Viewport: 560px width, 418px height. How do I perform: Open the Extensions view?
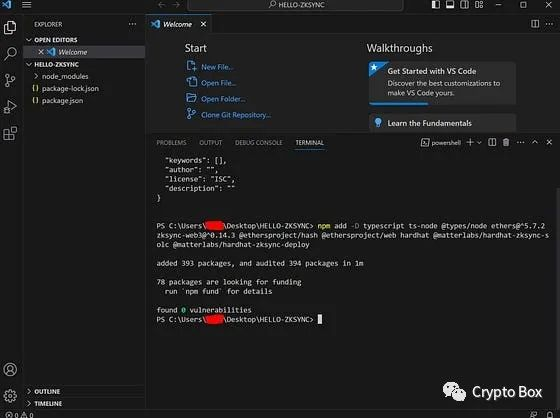(x=10, y=134)
